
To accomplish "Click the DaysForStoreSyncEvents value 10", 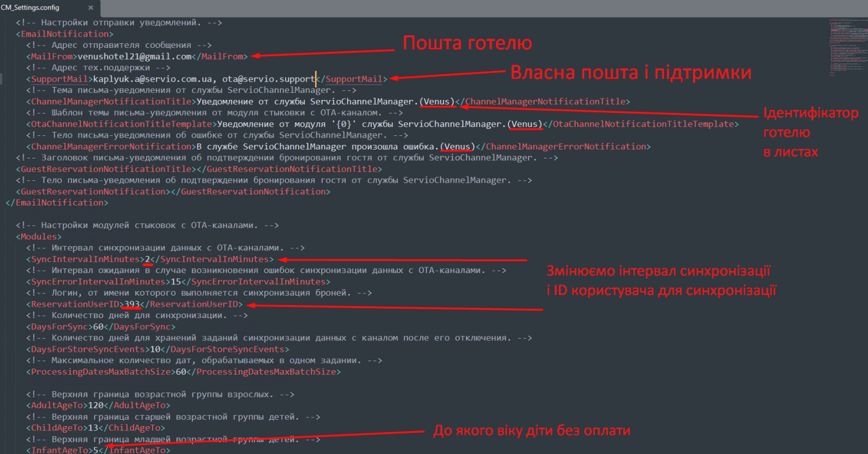I will 155,349.
